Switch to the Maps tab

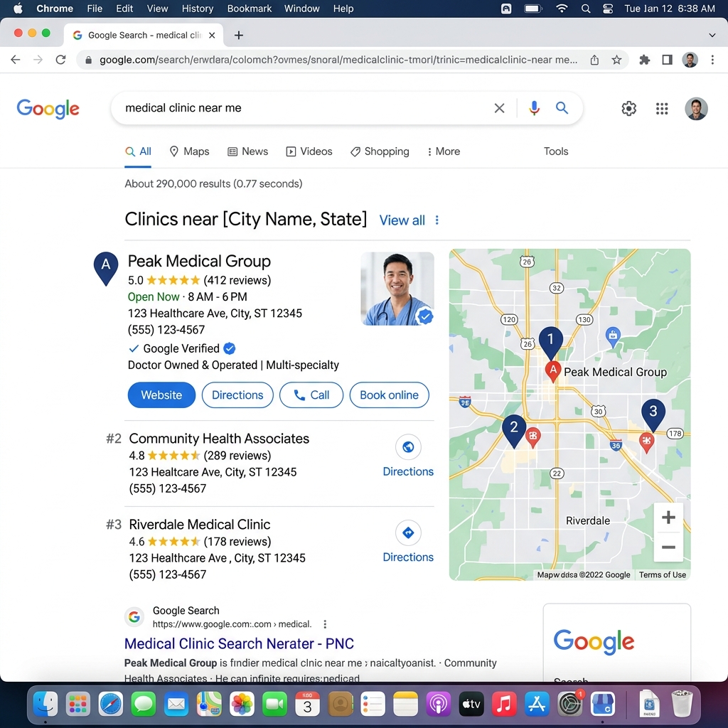coord(189,151)
